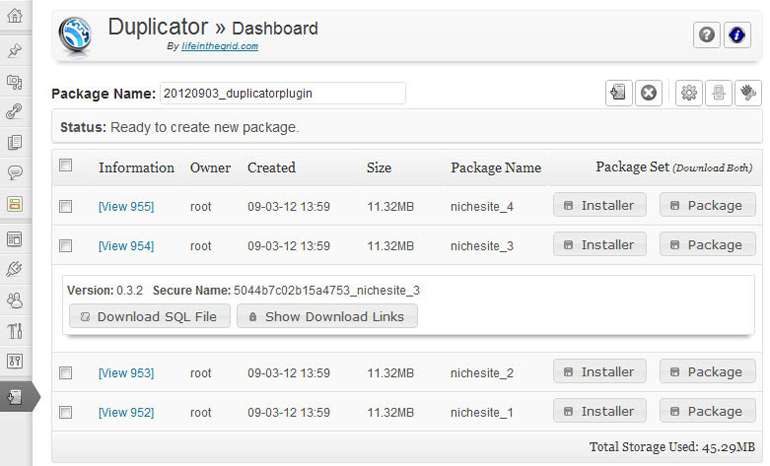
Task: Open Users icon in sidebar
Action: (x=15, y=299)
